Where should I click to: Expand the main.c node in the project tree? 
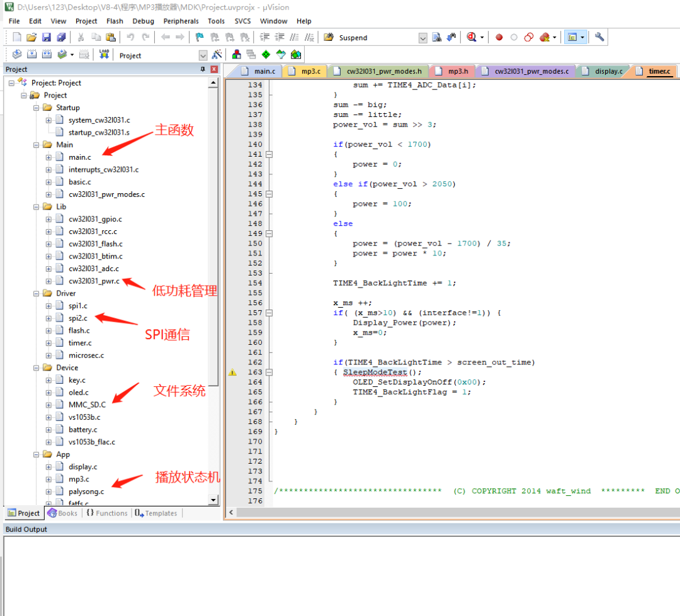click(x=48, y=157)
